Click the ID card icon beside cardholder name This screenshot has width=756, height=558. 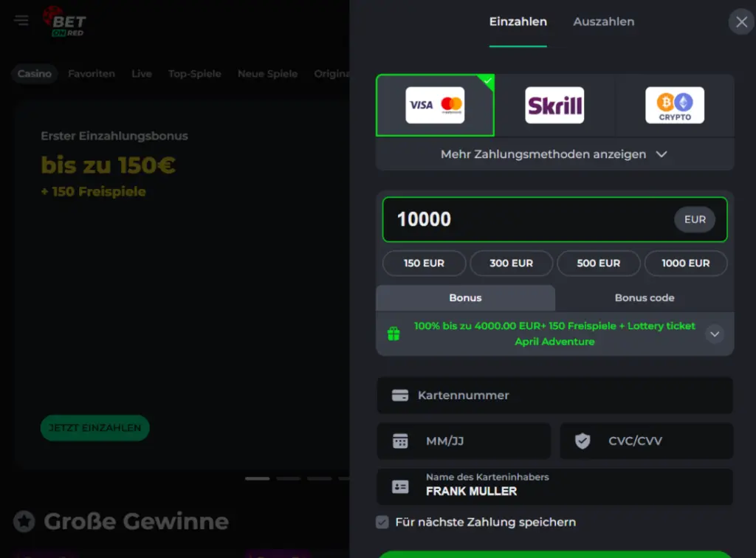(400, 486)
